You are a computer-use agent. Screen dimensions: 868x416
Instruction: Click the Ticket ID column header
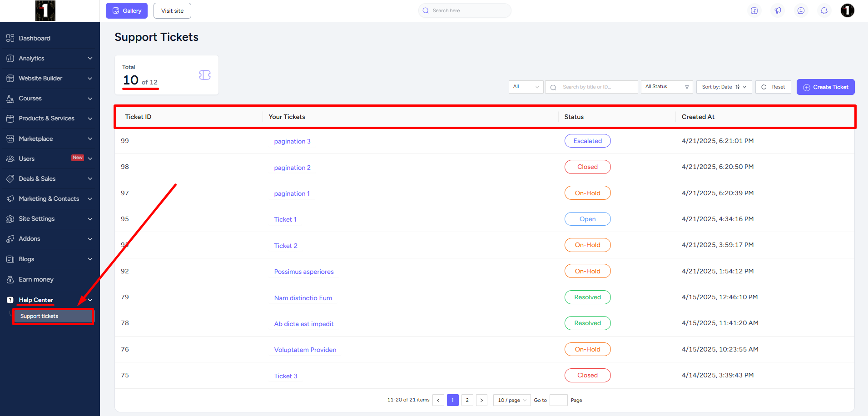point(138,117)
